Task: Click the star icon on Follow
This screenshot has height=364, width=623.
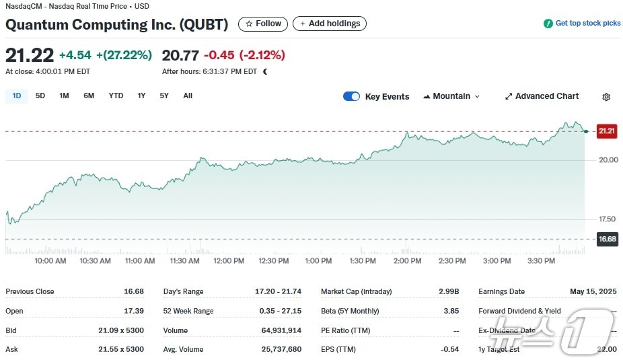Action: coord(249,24)
